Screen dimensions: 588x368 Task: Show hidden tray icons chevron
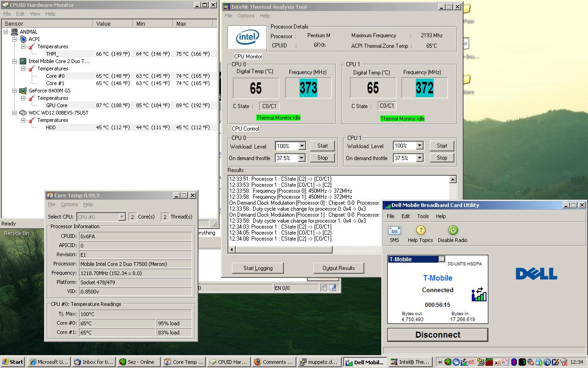(440, 362)
